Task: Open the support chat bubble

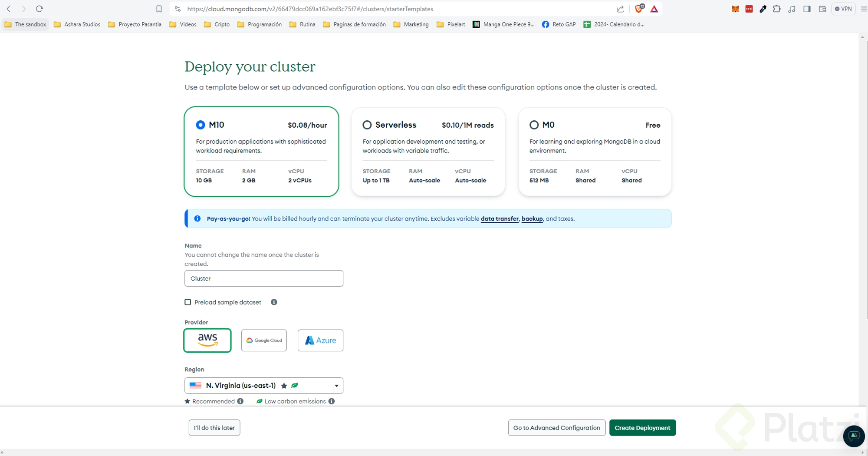Action: coord(854,436)
